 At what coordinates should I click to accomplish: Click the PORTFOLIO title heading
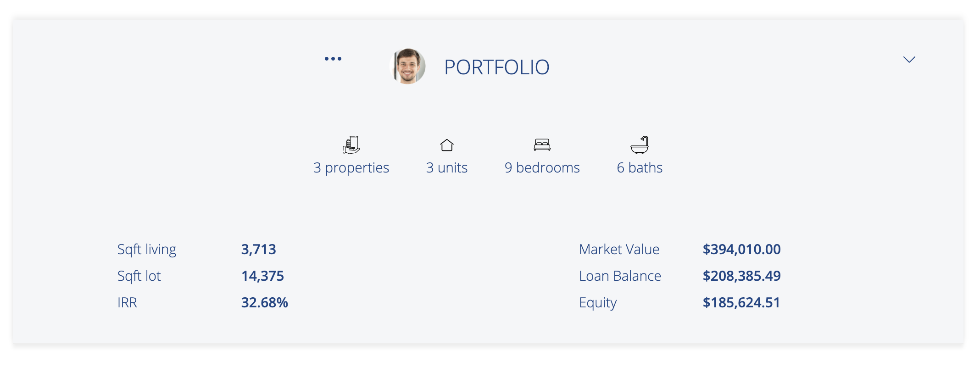(497, 67)
